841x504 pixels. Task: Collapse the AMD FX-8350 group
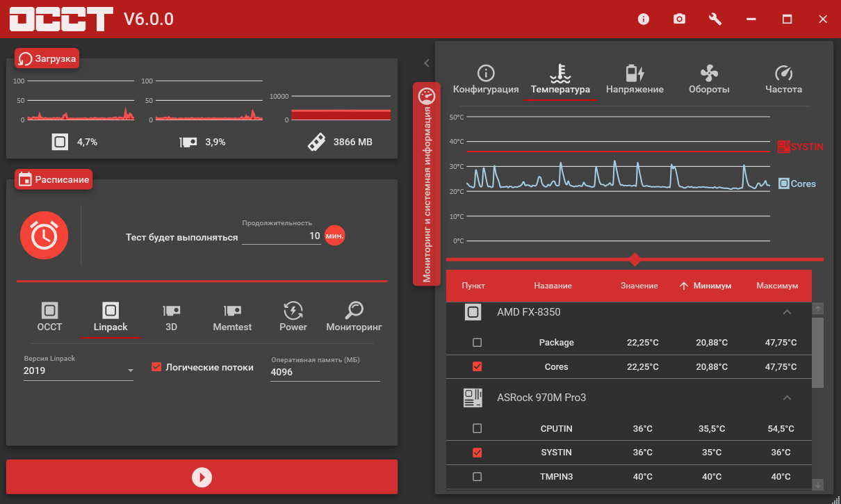pos(787,312)
